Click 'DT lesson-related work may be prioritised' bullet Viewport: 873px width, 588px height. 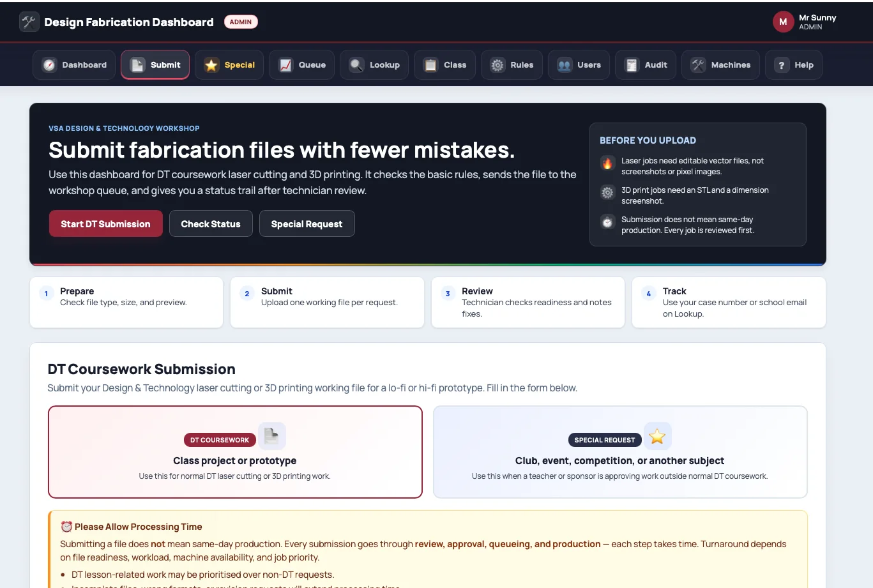pos(203,575)
